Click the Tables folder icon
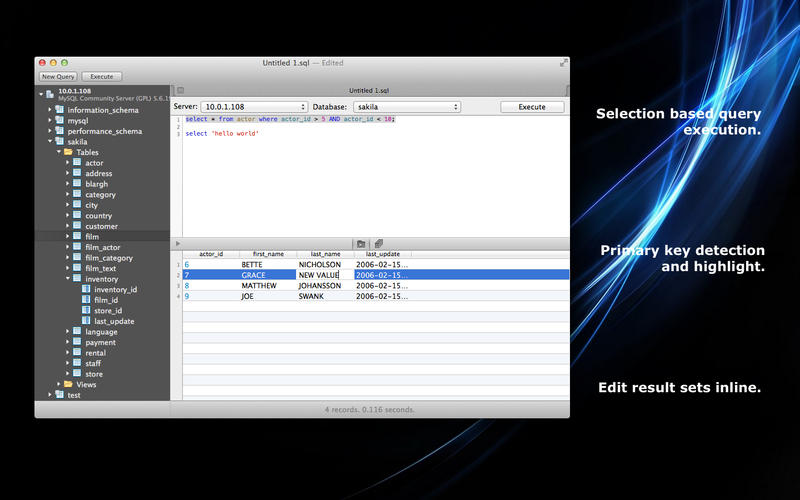The height and width of the screenshot is (500, 800). coord(68,152)
